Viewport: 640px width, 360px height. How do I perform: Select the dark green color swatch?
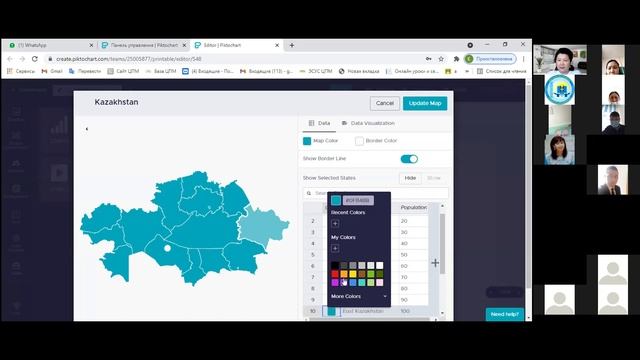[x=380, y=274]
